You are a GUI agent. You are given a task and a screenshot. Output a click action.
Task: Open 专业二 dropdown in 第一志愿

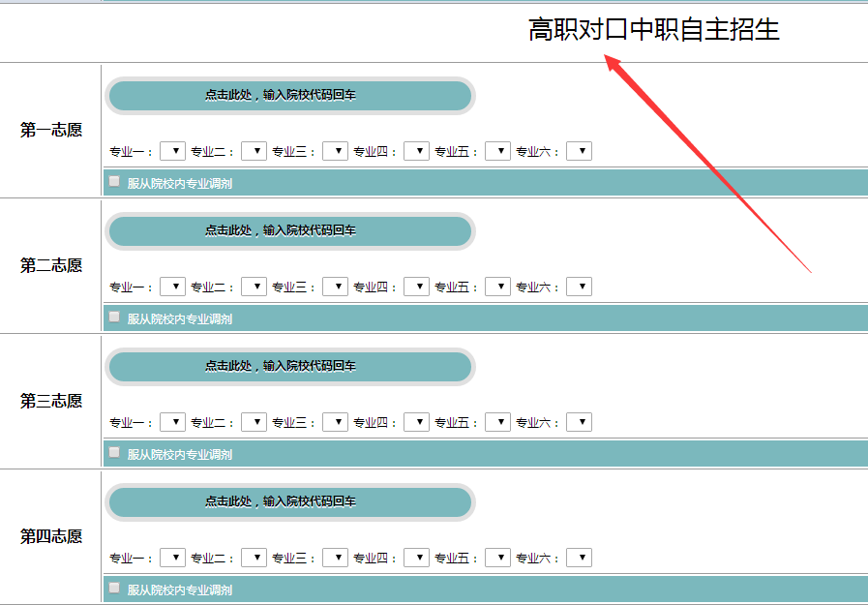click(x=254, y=151)
